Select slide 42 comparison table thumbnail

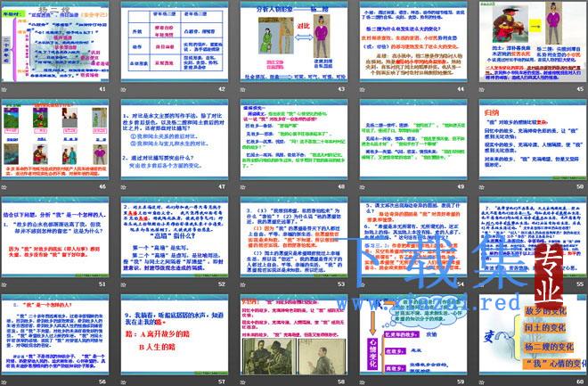[175, 42]
